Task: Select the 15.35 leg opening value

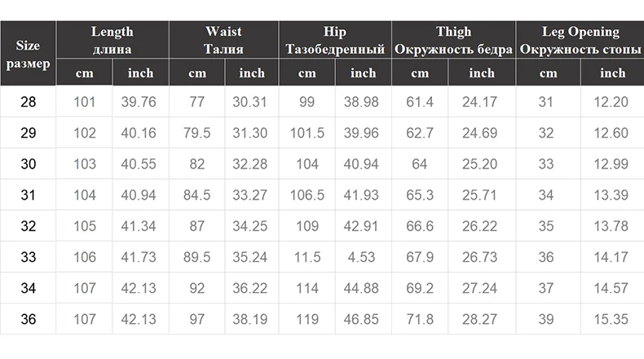Action: (x=611, y=319)
